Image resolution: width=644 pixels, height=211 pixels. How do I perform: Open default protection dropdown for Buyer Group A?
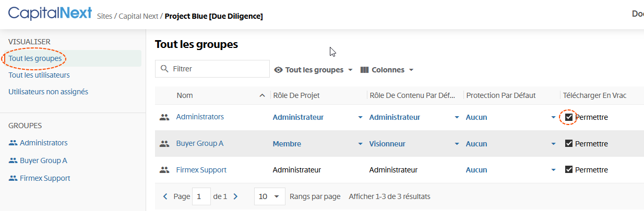coord(553,144)
